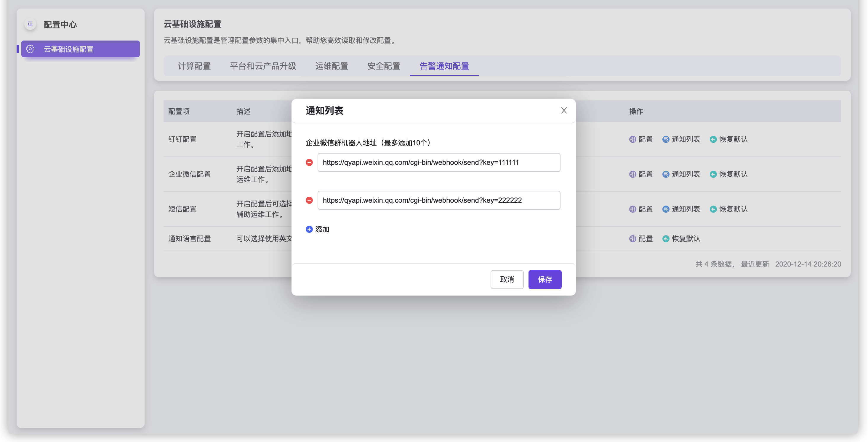This screenshot has height=442, width=868.
Task: Click the 取消 button
Action: click(507, 279)
